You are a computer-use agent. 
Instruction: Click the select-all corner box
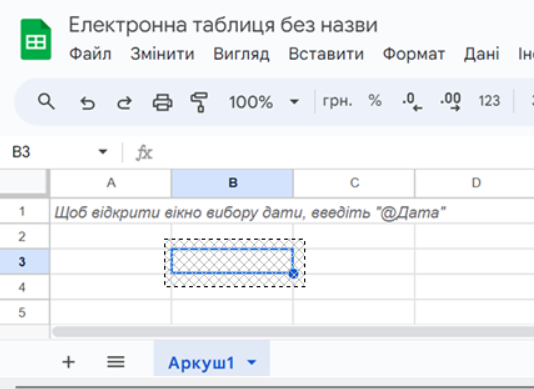point(24,183)
